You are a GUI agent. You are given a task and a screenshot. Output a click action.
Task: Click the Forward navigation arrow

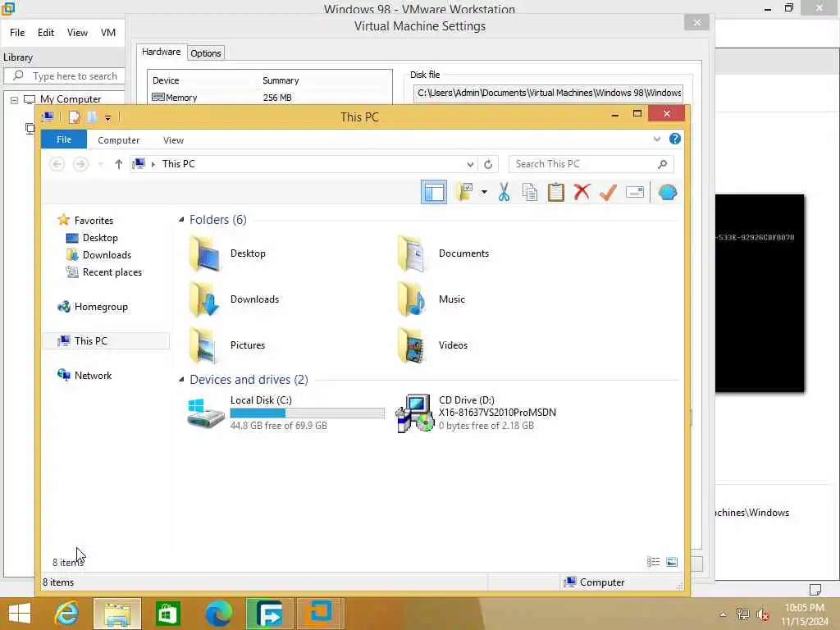(x=80, y=164)
